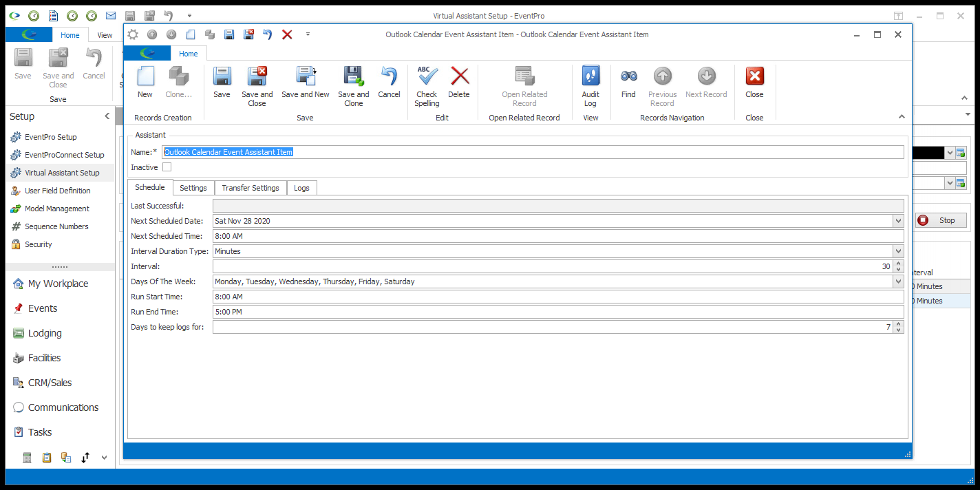Click the small red X in dialog quick toolbar
This screenshot has height=490, width=980.
[x=287, y=34]
